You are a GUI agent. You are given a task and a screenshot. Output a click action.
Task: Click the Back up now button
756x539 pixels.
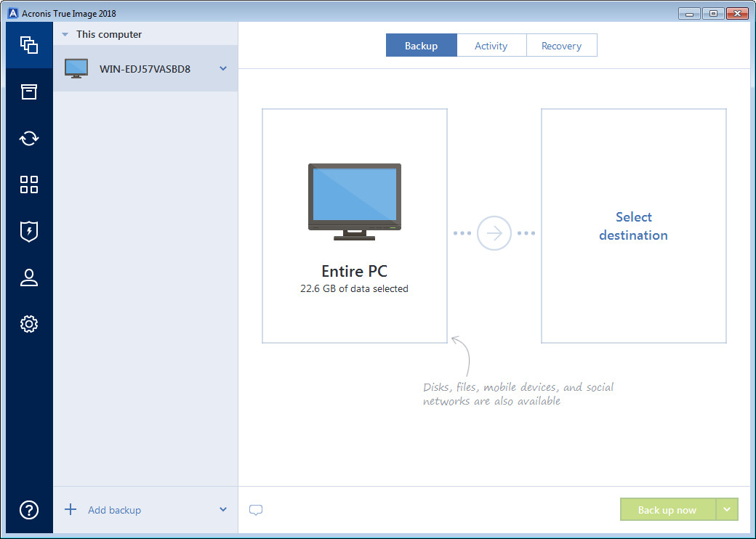[x=667, y=510]
